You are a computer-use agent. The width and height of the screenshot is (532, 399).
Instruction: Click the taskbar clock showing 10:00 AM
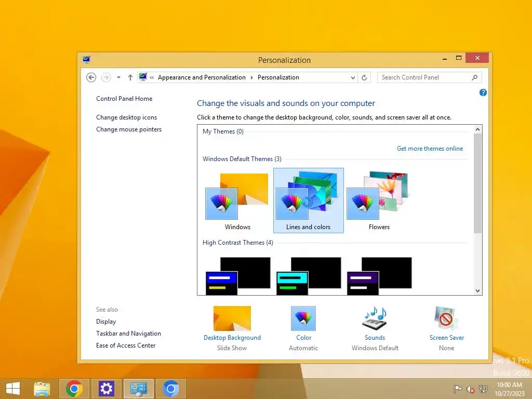(509, 389)
